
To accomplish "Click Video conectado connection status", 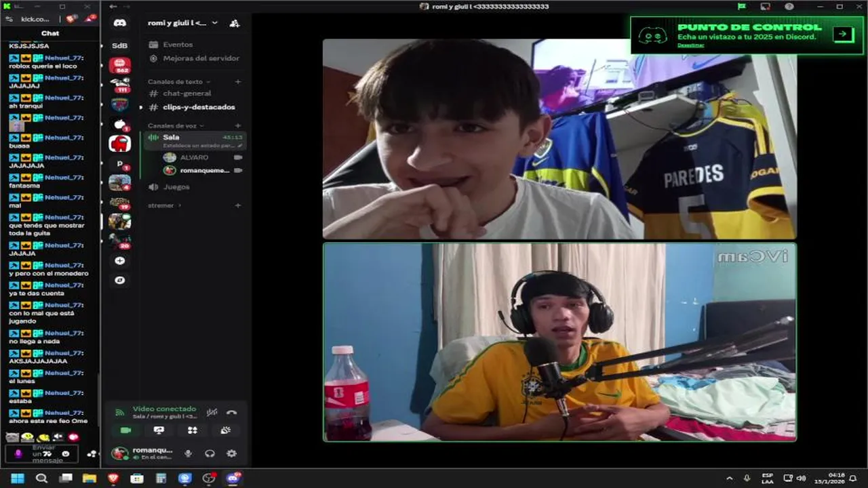I will [164, 409].
